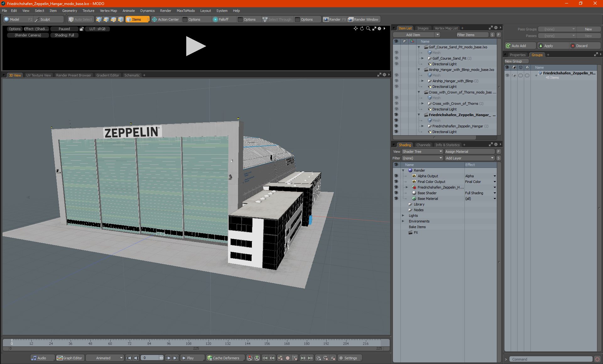Click Assign Material button
This screenshot has height=364, width=603.
[470, 152]
